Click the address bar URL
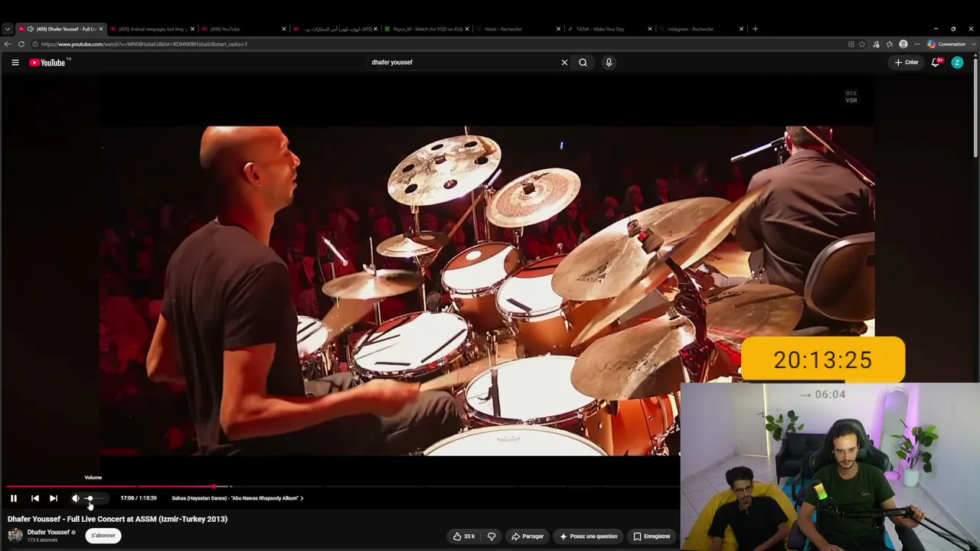 [x=144, y=44]
